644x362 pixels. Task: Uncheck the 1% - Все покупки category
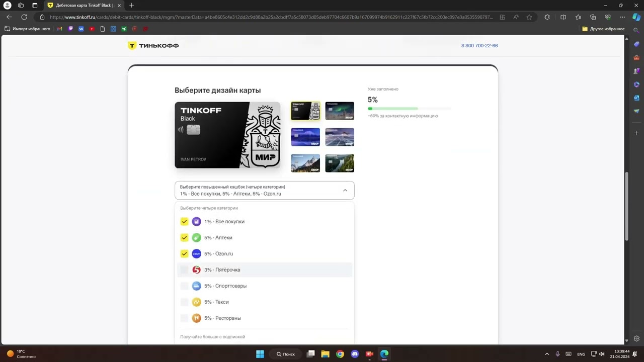(x=184, y=222)
